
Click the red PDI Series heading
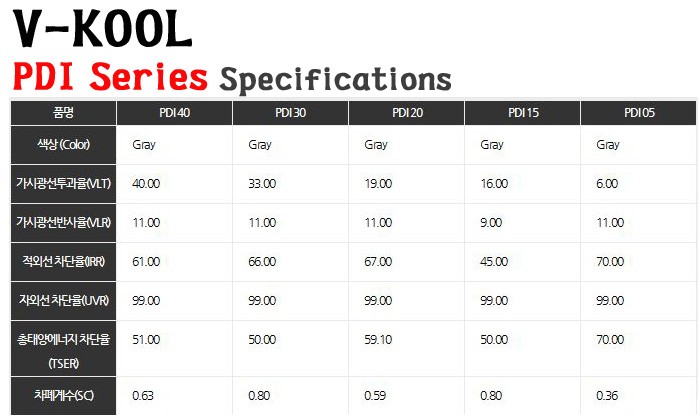[x=110, y=77]
